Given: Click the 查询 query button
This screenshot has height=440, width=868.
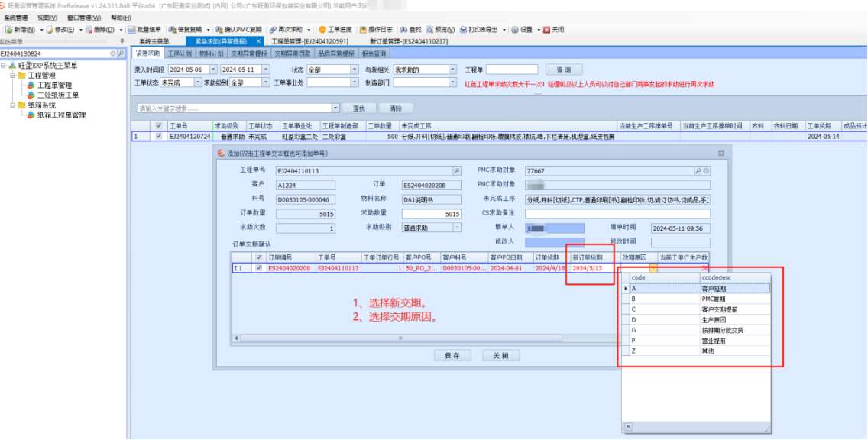Looking at the screenshot, I should point(564,70).
